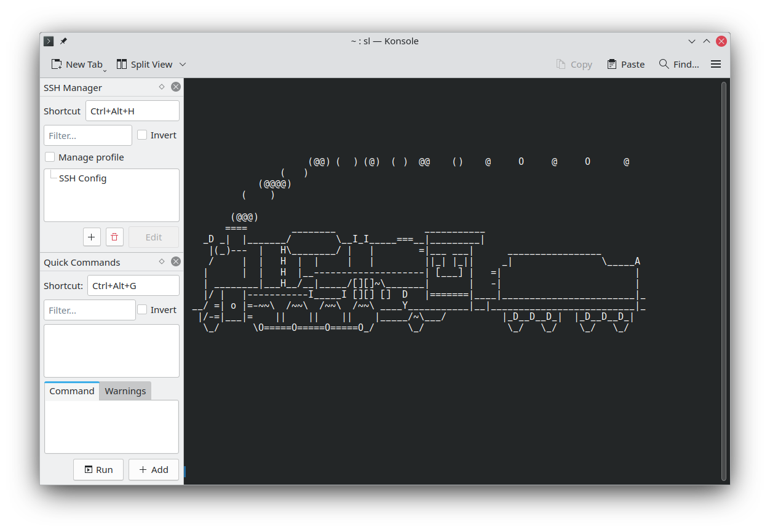Screen dimensions: 770x532
Task: Click the Add button in Quick Commands
Action: [153, 469]
